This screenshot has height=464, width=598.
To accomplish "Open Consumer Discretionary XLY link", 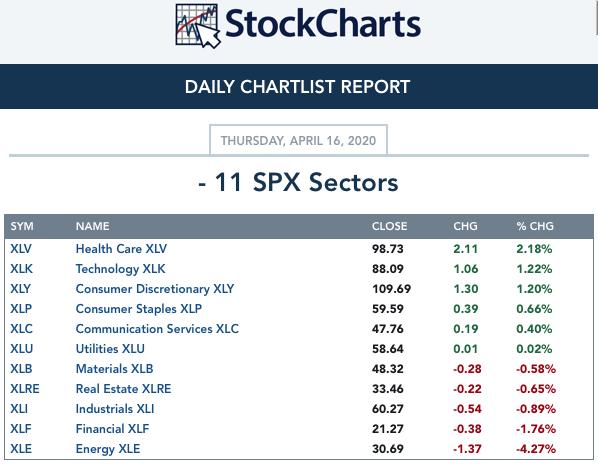I will coord(155,289).
